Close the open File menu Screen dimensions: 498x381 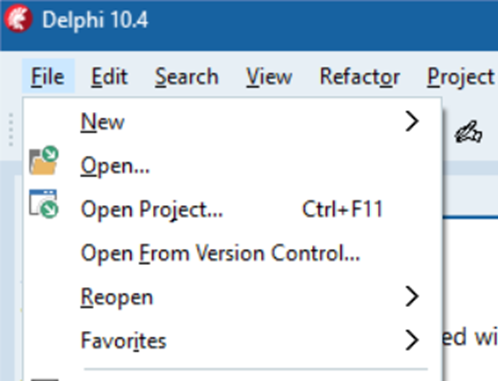[x=48, y=76]
